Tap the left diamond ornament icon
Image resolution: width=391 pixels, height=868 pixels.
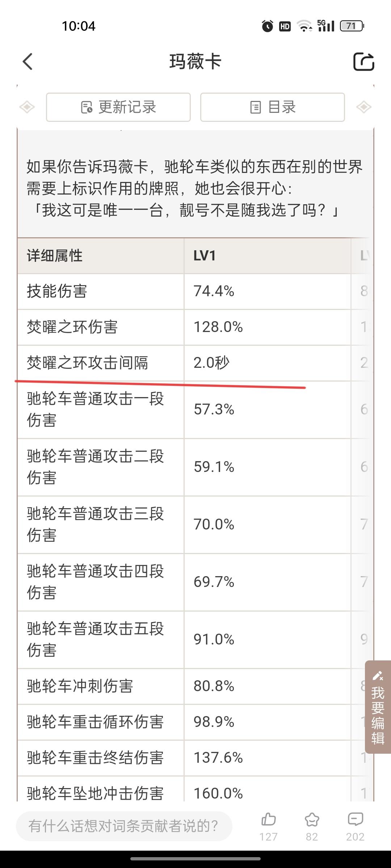(x=27, y=107)
